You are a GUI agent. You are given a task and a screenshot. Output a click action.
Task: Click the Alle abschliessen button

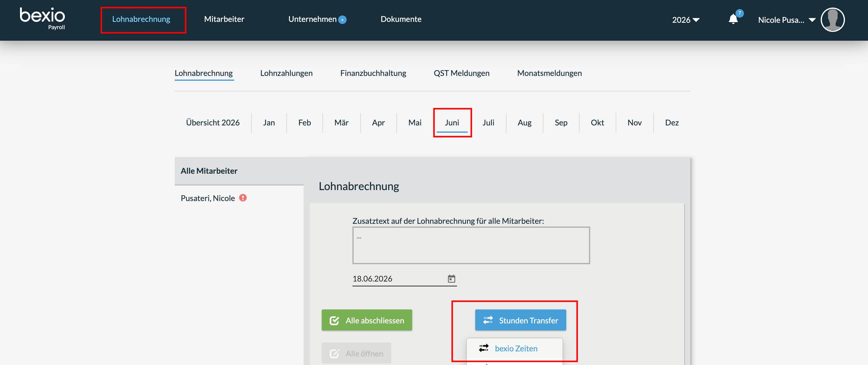pos(367,320)
